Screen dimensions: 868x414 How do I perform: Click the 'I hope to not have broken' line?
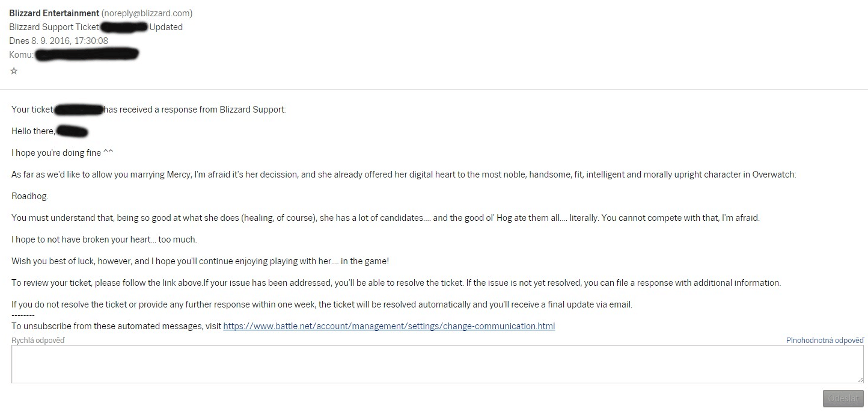click(x=104, y=239)
